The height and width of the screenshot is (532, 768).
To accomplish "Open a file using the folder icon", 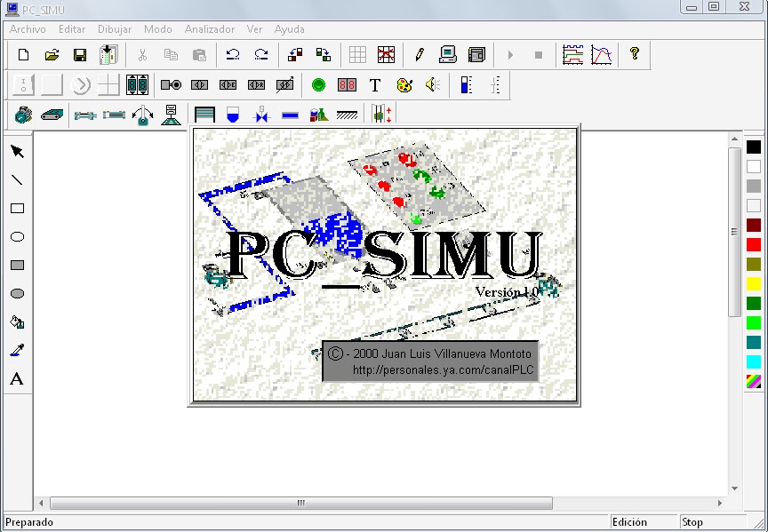I will [52, 54].
